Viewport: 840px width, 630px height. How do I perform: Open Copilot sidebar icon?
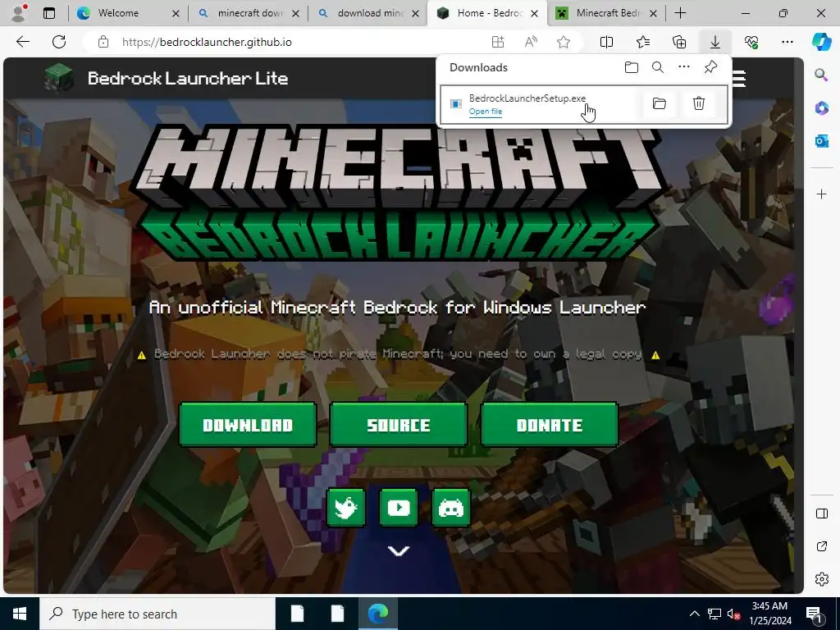[821, 42]
